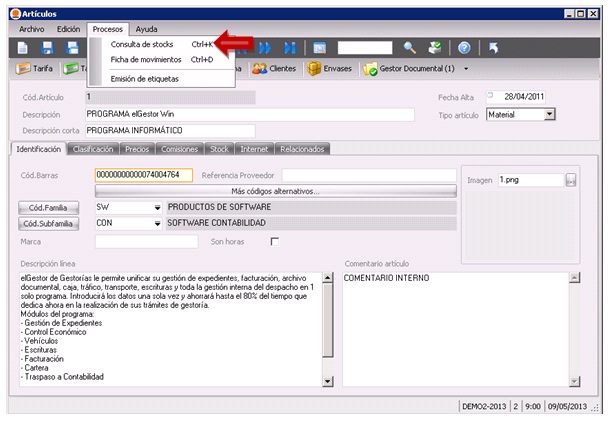Click the last record navigation arrow
Image resolution: width=615 pixels, height=425 pixels.
point(289,47)
